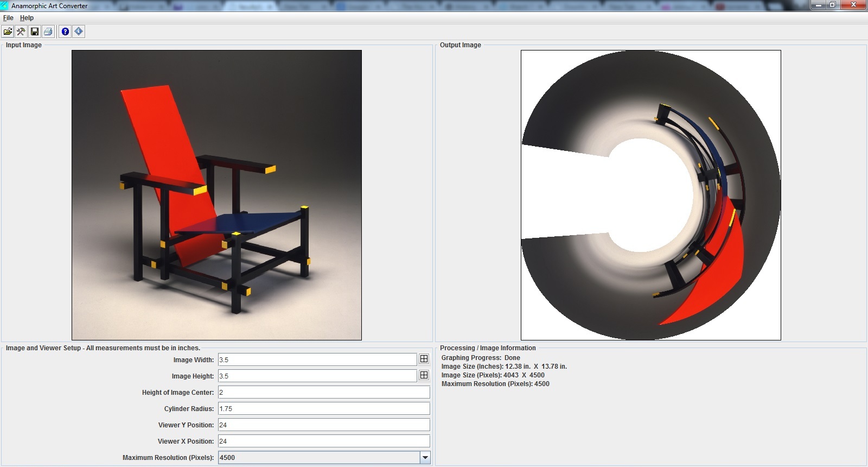Click the 'Viewer X Position:' label
This screenshot has width=868, height=467.
tap(186, 441)
